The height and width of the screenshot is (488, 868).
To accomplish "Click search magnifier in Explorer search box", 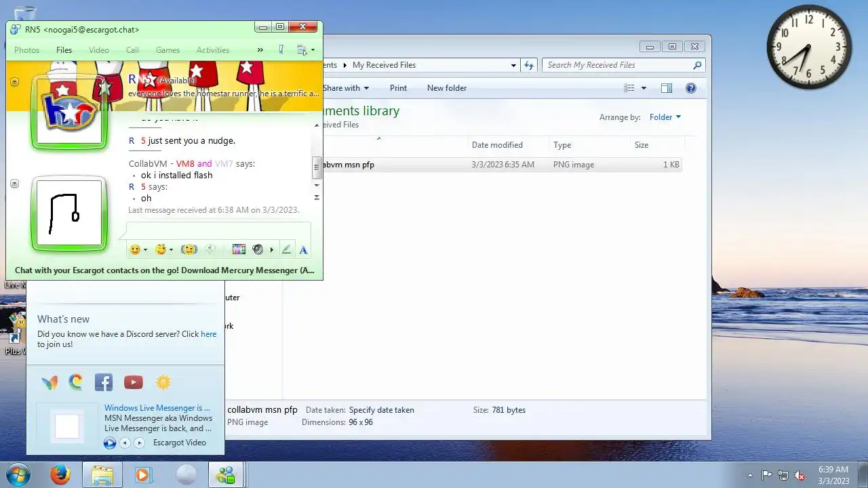I will (x=697, y=65).
